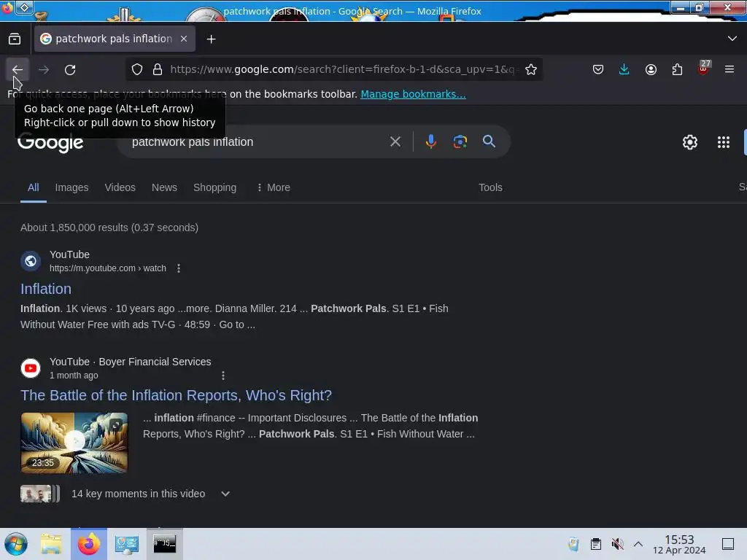Open the Inflation YouTube result link
This screenshot has width=747, height=560.
[46, 289]
